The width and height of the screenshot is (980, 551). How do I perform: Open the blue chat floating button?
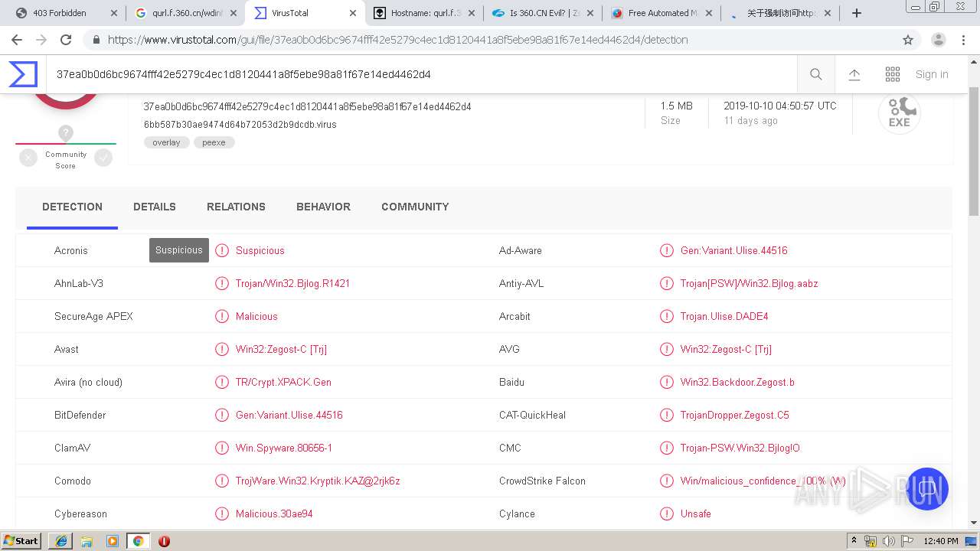point(926,489)
